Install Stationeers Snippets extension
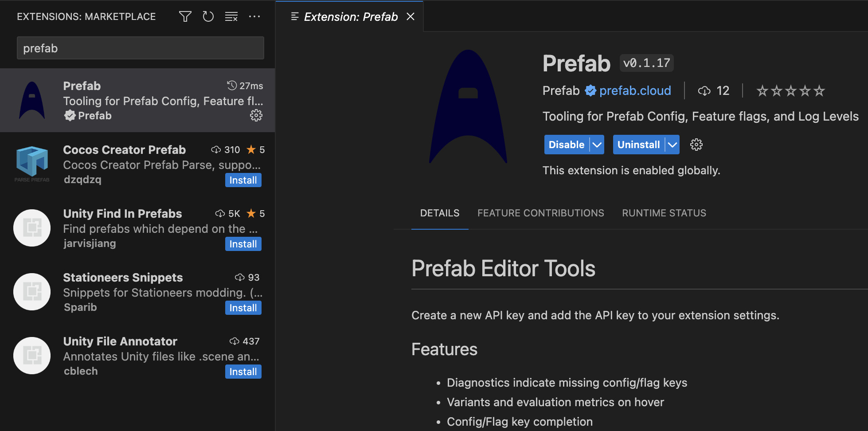This screenshot has width=868, height=431. (243, 308)
